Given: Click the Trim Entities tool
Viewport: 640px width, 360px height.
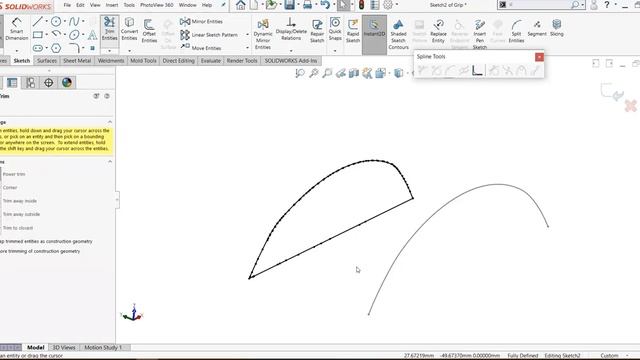Looking at the screenshot, I should tap(109, 29).
